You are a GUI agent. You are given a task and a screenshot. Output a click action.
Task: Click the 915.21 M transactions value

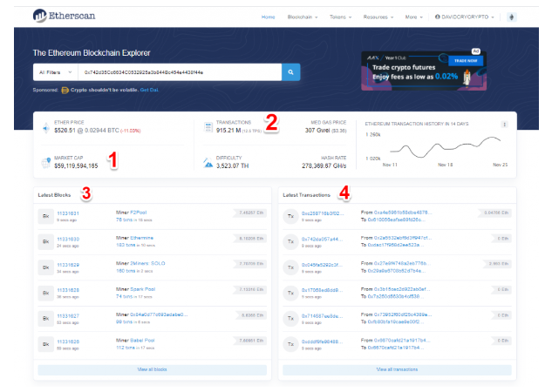[228, 131]
